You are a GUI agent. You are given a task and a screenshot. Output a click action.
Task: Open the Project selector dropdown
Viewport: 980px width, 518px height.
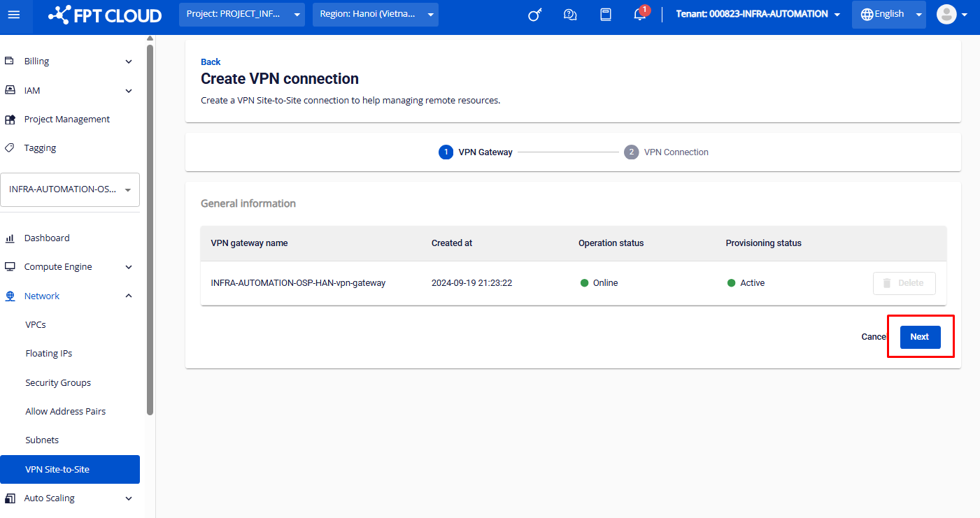pos(242,14)
